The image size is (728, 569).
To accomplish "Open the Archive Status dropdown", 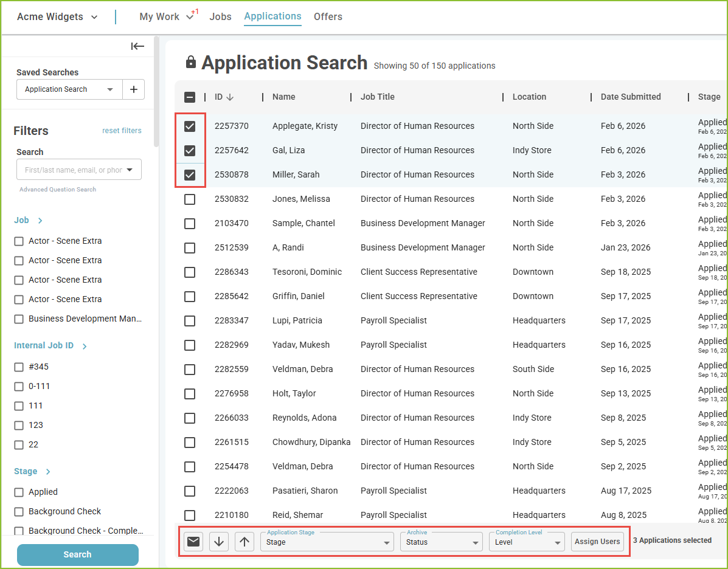I will tap(441, 542).
